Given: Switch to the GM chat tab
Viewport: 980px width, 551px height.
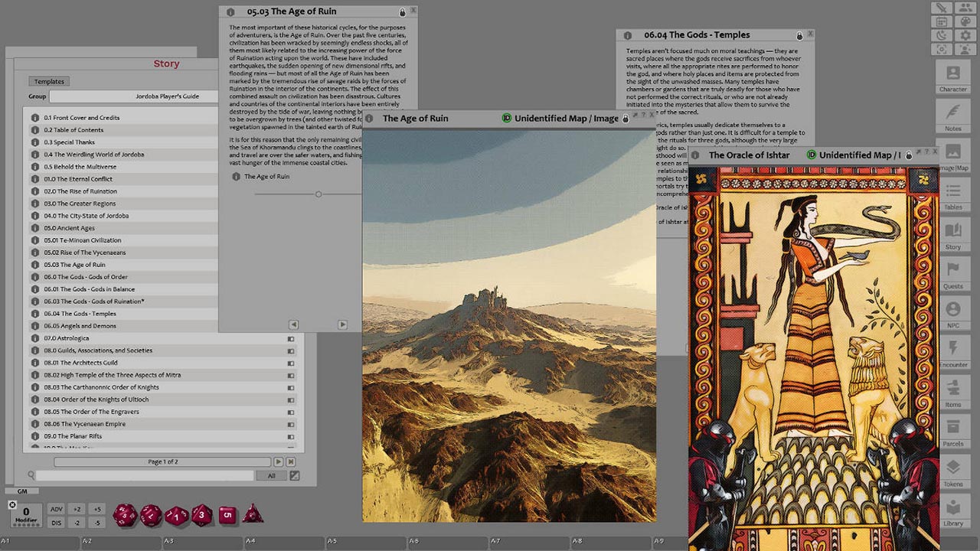Looking at the screenshot, I should 22,491.
